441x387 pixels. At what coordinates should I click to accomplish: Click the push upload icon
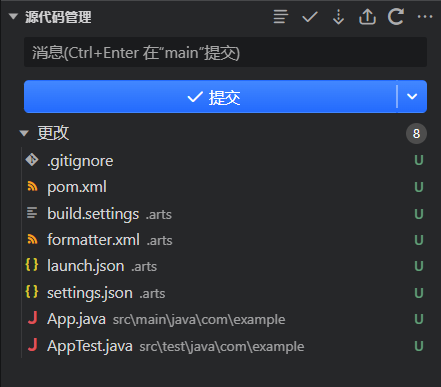(x=367, y=17)
